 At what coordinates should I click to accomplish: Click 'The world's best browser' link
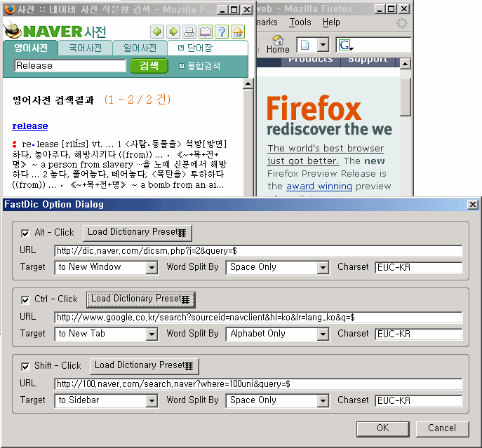pos(326,148)
